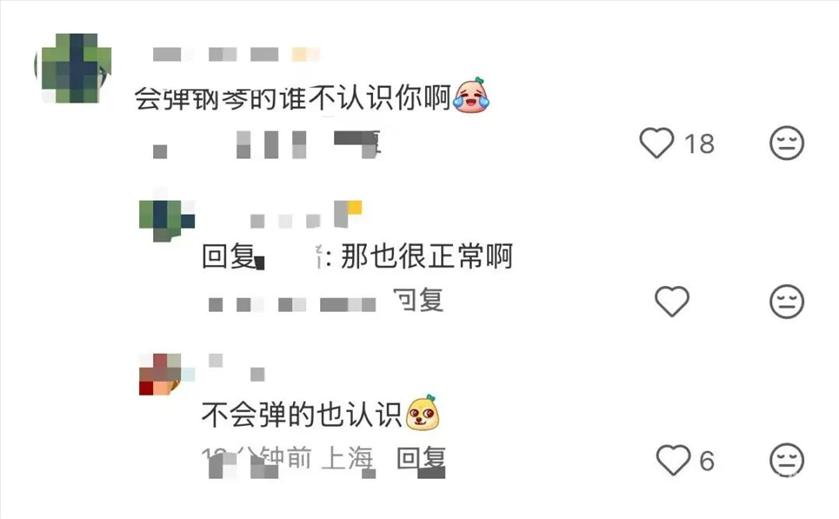Viewport: 839px width, 519px height.
Task: Open the first commenter's username
Action: (235, 54)
